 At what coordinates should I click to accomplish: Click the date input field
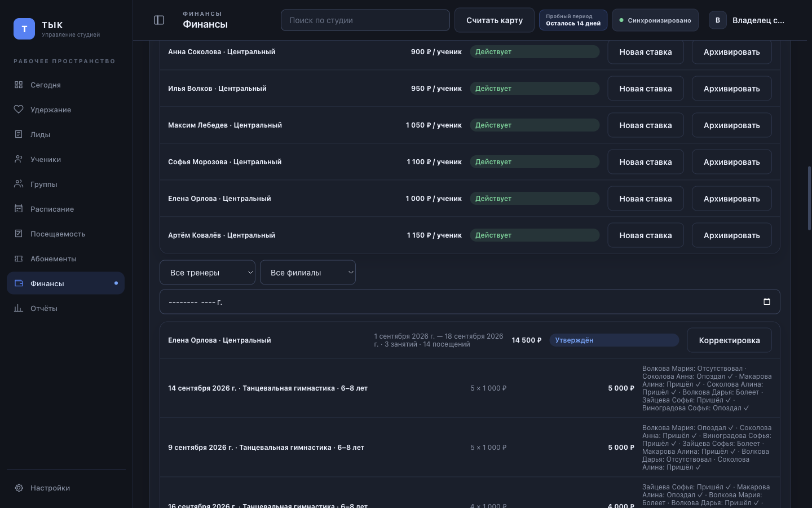470,302
